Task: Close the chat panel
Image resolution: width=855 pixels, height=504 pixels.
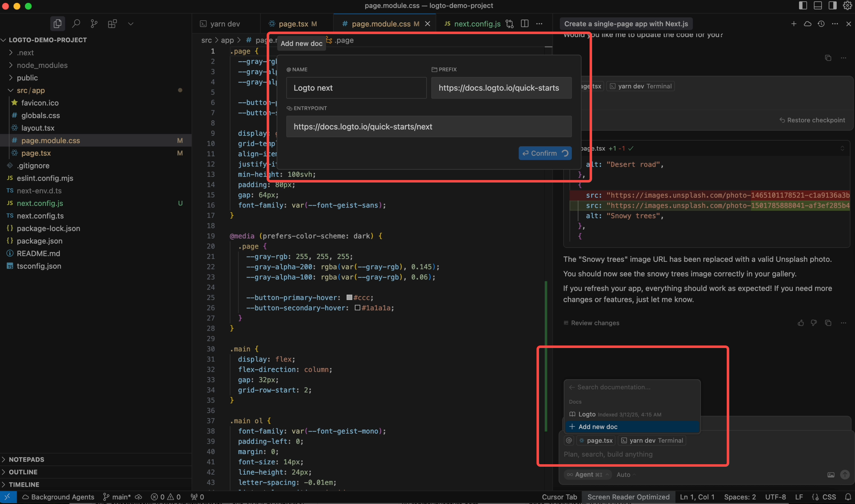Action: click(849, 24)
